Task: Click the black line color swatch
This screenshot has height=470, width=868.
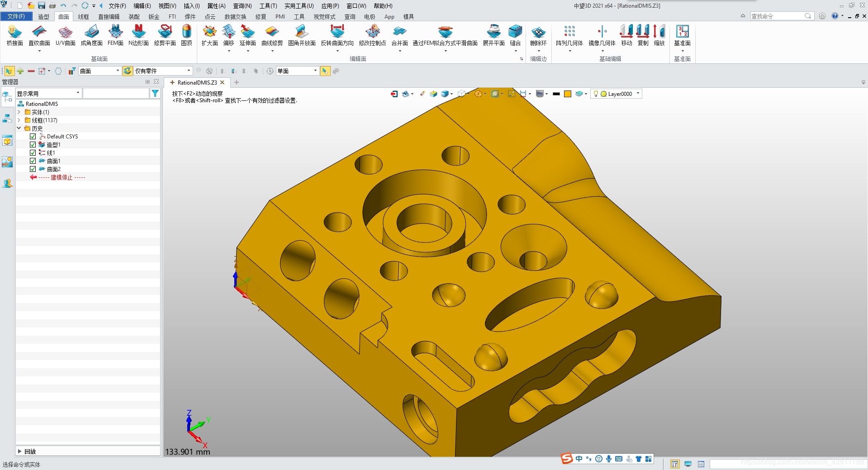Action: (556, 94)
